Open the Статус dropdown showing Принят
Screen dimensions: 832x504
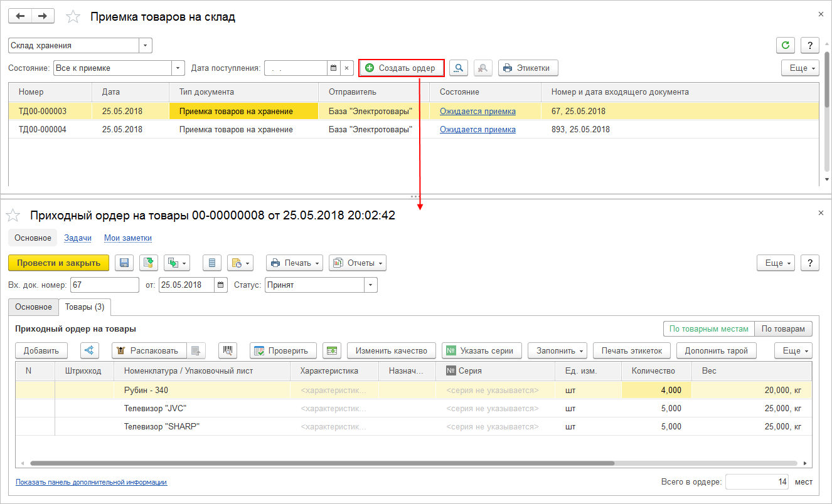[371, 285]
